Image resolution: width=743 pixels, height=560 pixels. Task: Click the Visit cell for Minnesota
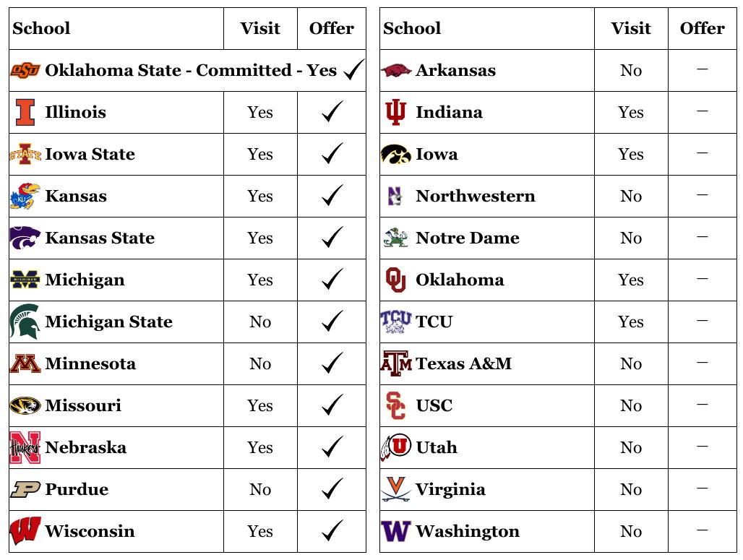260,363
